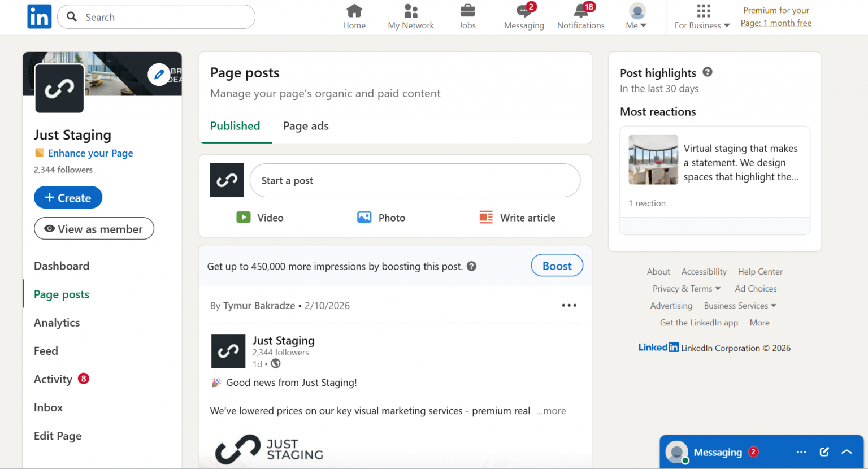Click the Enhance your Page link
This screenshot has height=469, width=868.
pos(90,153)
